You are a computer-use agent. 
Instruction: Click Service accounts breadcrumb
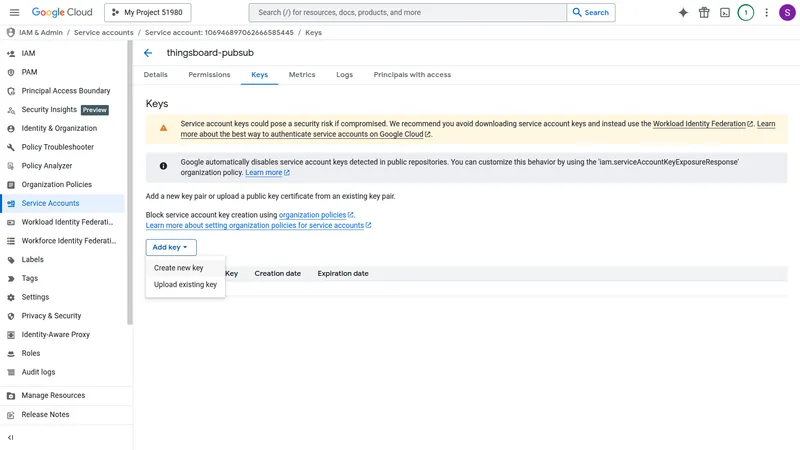coord(104,32)
